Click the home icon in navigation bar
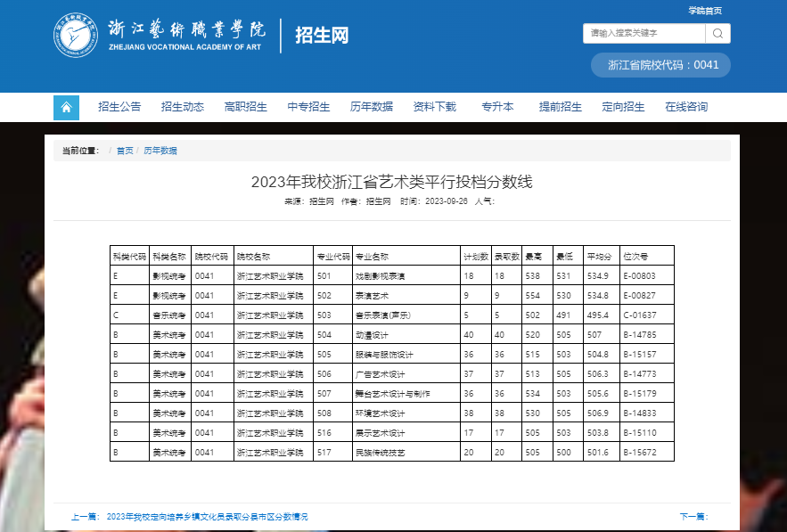This screenshot has height=532, width=787. 66,108
